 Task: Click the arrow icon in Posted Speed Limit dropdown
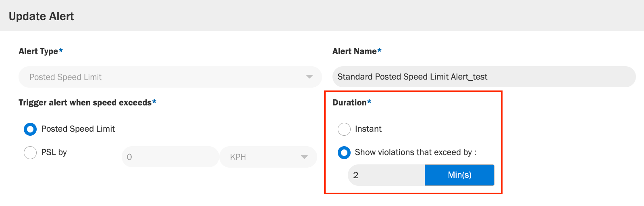[x=309, y=77]
